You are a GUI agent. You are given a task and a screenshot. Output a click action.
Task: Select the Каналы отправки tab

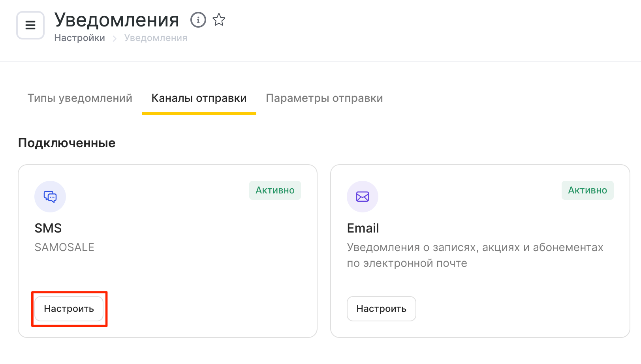click(199, 98)
